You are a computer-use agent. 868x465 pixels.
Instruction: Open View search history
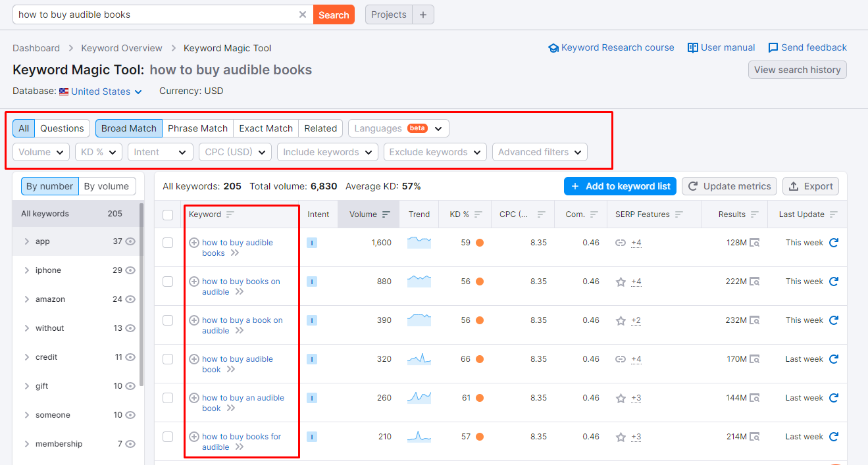pyautogui.click(x=798, y=70)
